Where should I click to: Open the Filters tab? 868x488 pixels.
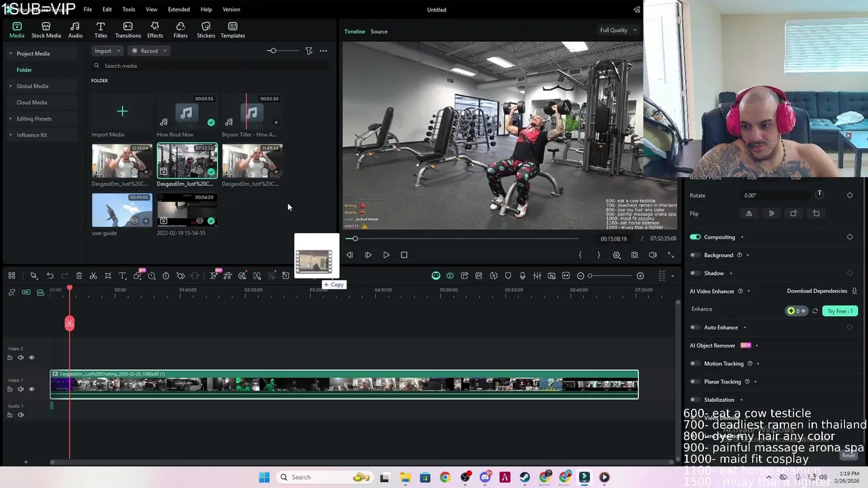coord(180,30)
